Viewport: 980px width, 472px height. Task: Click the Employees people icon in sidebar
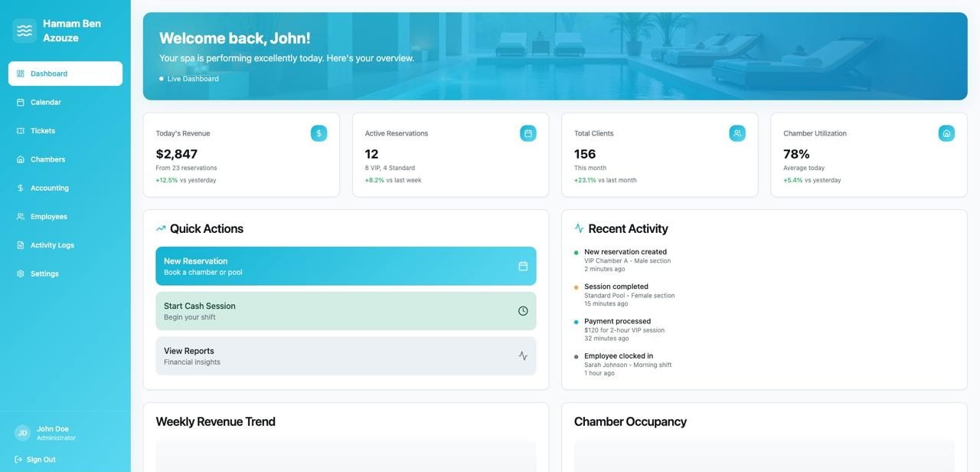pos(21,217)
